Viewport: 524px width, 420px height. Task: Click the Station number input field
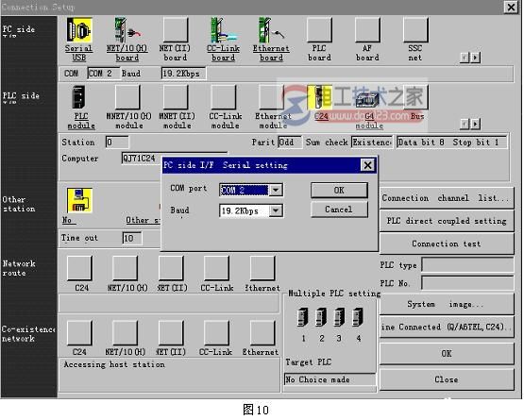pyautogui.click(x=117, y=143)
